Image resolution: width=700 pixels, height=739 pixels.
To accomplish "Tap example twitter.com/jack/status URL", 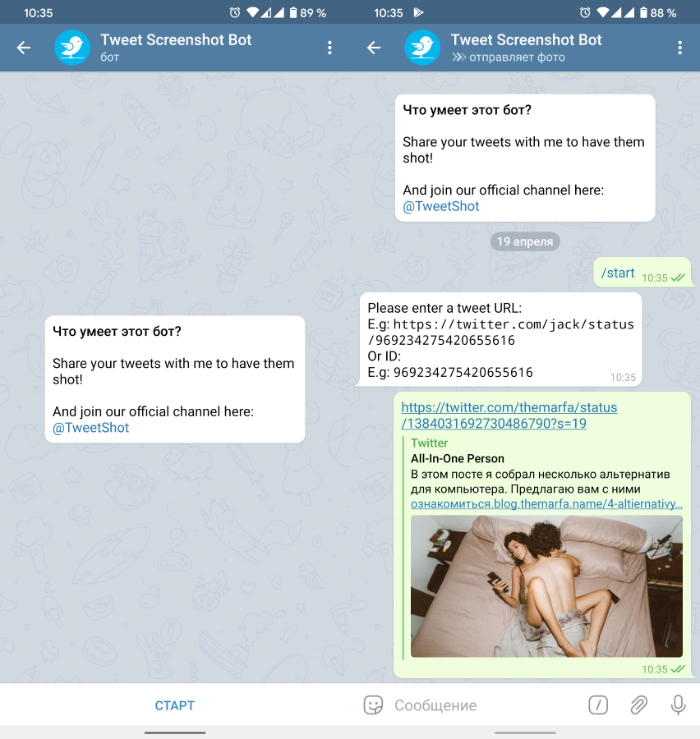I will point(500,332).
